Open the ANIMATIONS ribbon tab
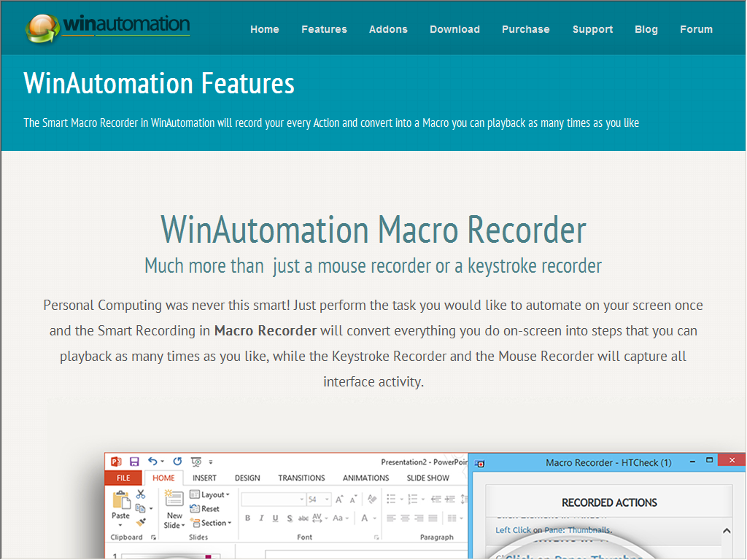This screenshot has height=560, width=747. click(366, 478)
